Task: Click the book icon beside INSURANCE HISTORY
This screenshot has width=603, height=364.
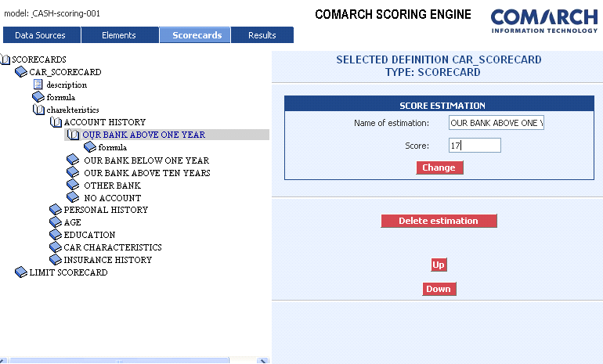Action: (55, 260)
